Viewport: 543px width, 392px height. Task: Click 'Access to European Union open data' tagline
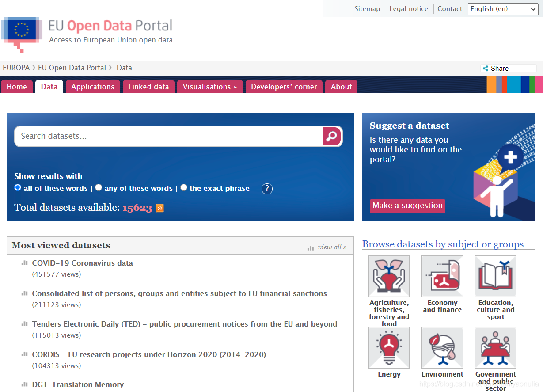pyautogui.click(x=111, y=40)
